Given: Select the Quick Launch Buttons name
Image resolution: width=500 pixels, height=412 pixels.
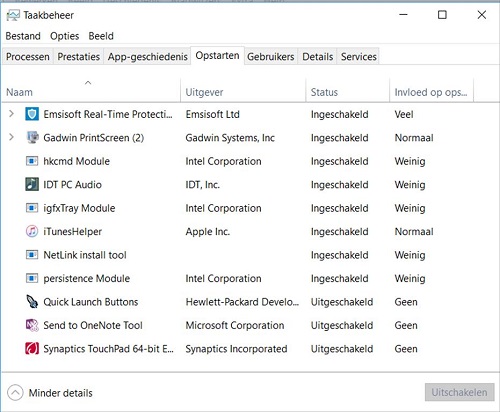Looking at the screenshot, I should coord(91,302).
